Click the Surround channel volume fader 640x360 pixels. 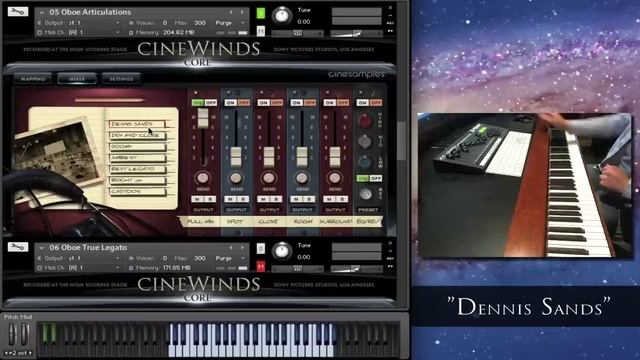[x=335, y=156]
